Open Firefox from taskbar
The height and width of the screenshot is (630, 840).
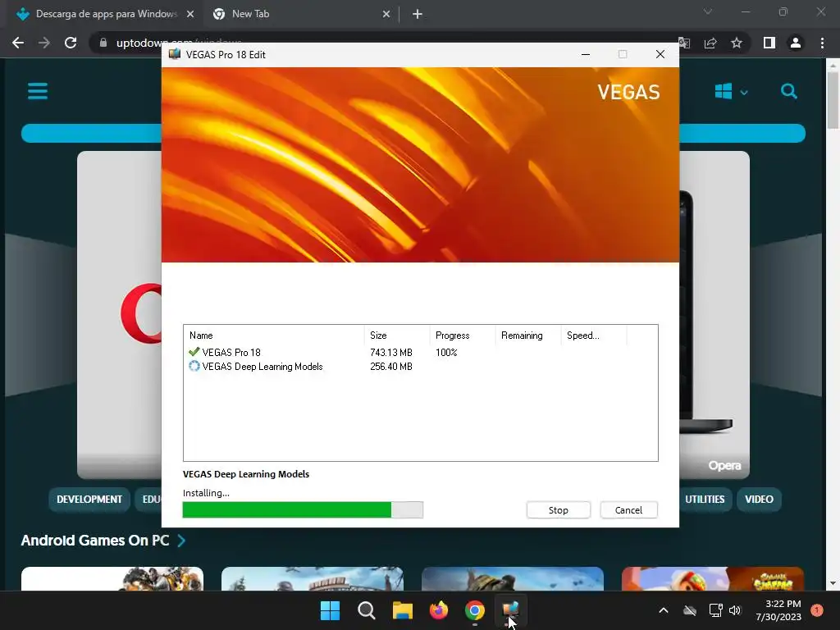click(439, 610)
